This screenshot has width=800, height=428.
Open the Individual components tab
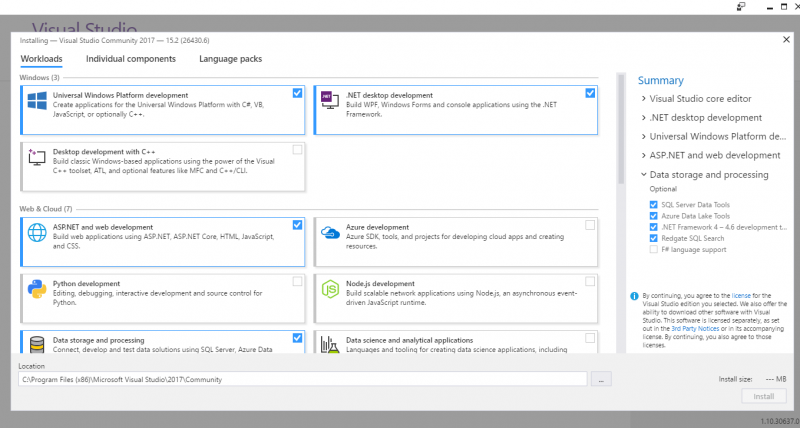click(131, 59)
